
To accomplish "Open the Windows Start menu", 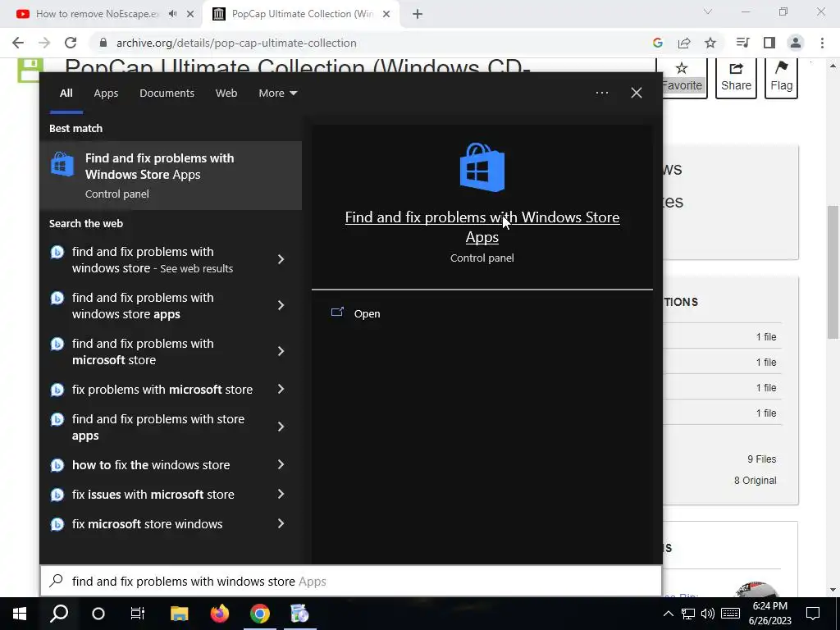I will (20, 614).
